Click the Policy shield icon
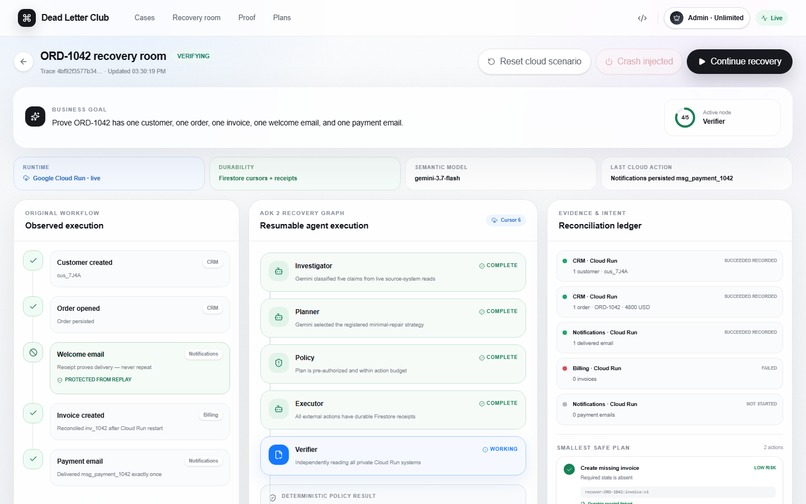Screen dimensions: 806x504 (279, 363)
